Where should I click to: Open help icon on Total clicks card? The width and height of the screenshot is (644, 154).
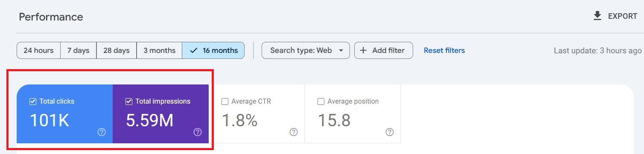[102, 132]
